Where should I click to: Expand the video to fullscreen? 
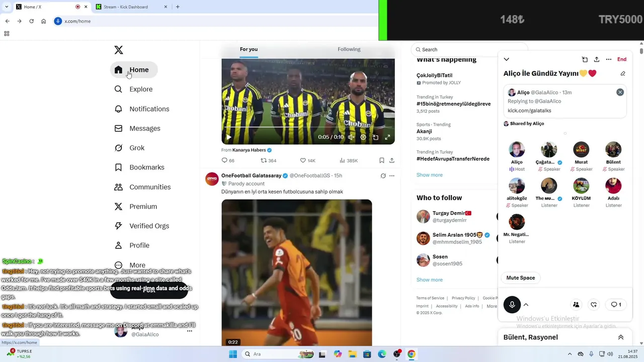click(387, 137)
